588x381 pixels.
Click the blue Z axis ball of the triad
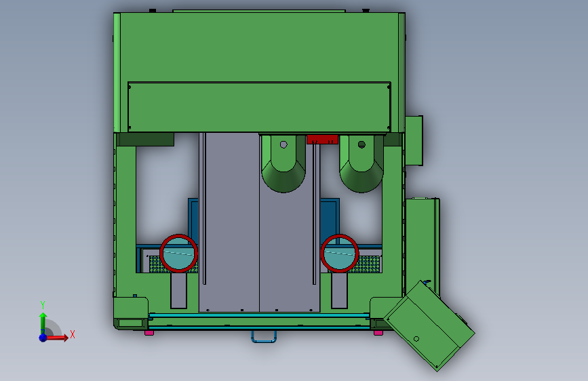tap(43, 338)
